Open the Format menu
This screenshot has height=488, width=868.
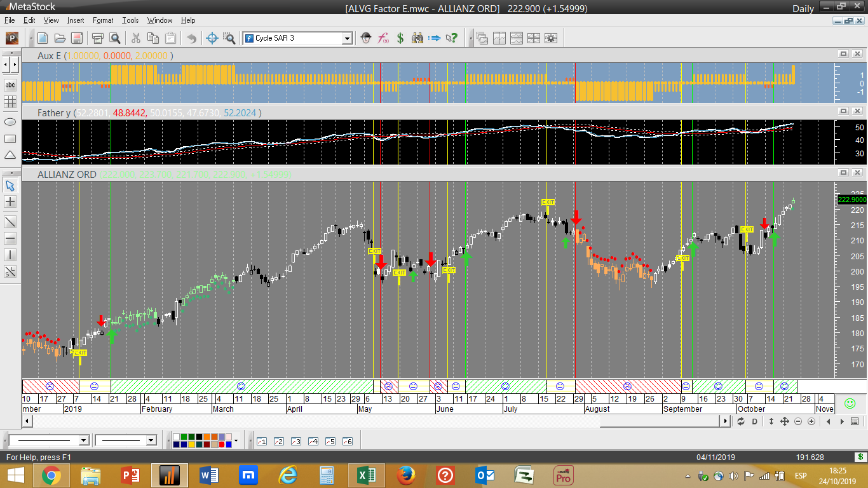pos(103,20)
